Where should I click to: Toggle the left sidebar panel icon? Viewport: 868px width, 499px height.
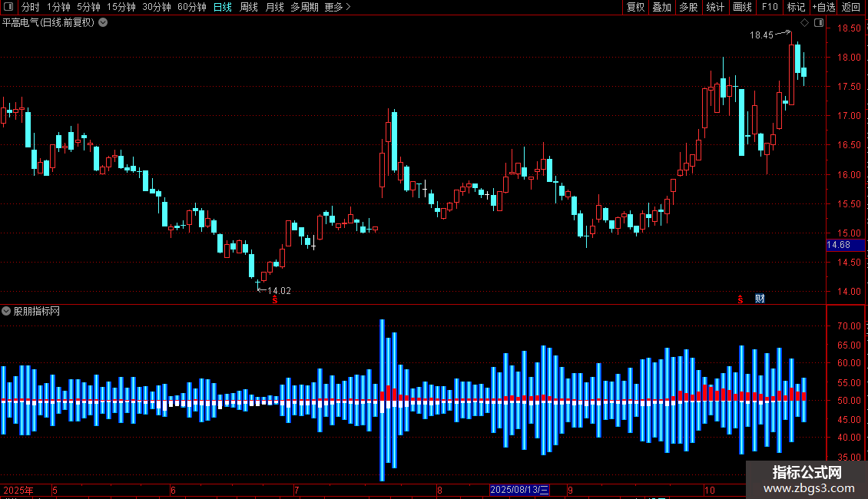pyautogui.click(x=8, y=7)
